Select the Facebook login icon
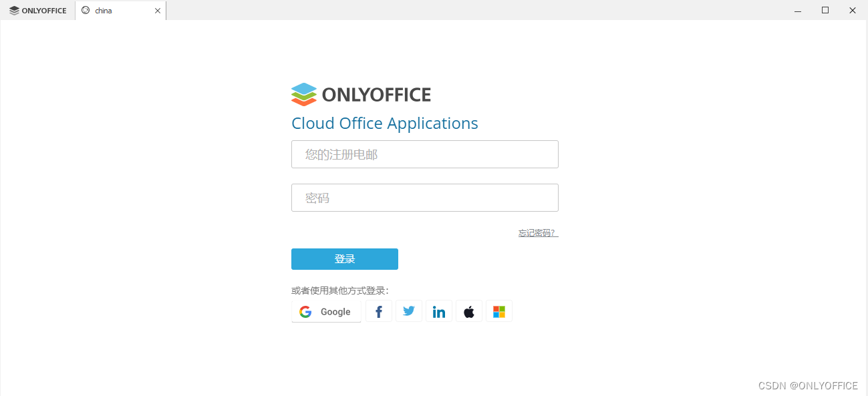This screenshot has height=396, width=868. click(x=379, y=311)
